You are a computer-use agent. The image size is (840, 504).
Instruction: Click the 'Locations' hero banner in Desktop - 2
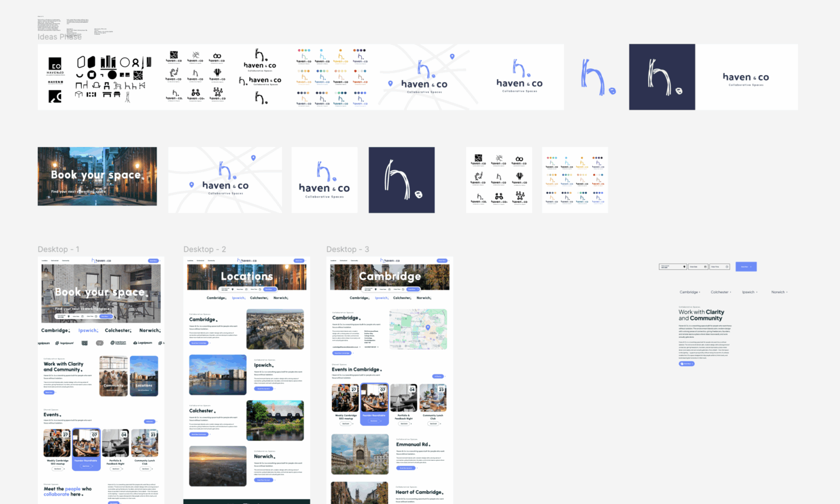tap(247, 277)
